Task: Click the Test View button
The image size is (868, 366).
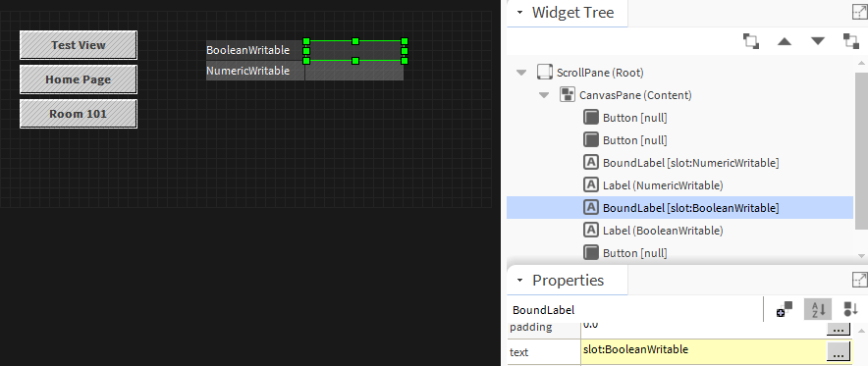Action: [x=78, y=45]
